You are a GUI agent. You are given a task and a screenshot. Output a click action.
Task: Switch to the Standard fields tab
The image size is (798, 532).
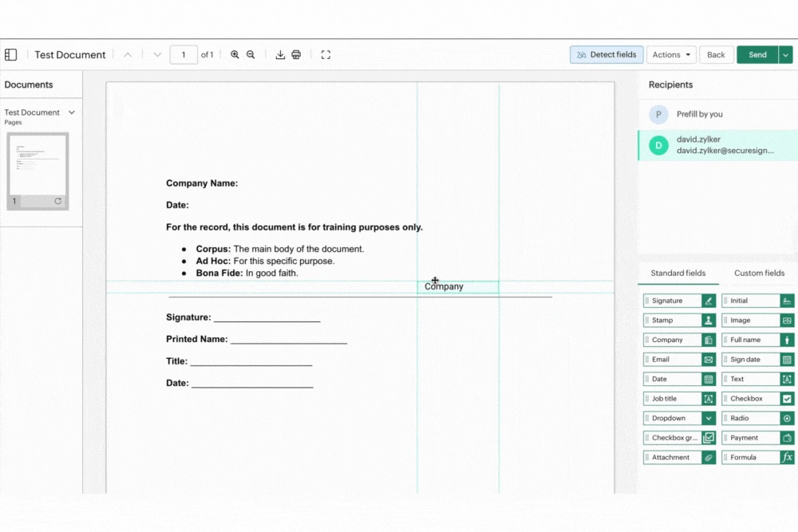point(678,273)
